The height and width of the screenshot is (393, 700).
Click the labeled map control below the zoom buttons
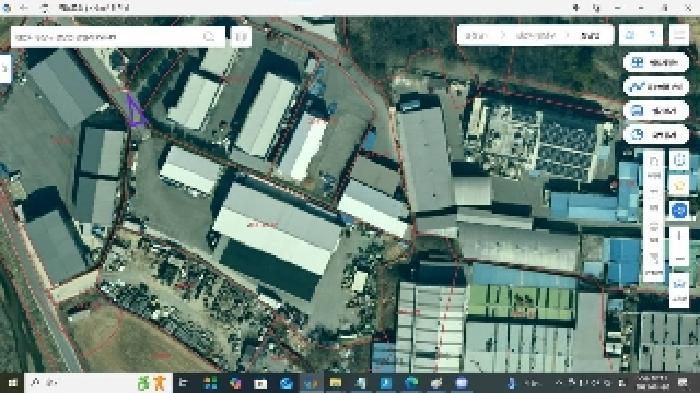coord(679,290)
